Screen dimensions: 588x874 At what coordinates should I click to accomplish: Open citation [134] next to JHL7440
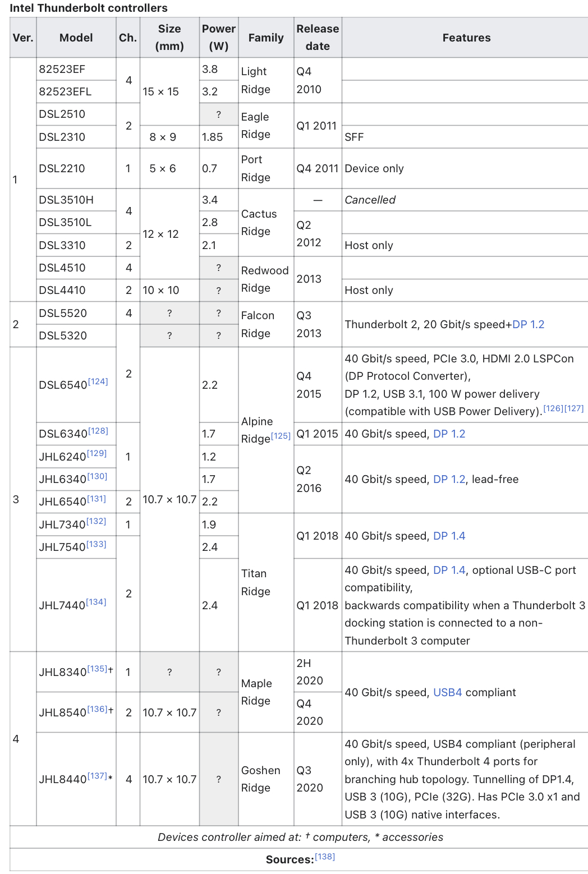pos(96,602)
